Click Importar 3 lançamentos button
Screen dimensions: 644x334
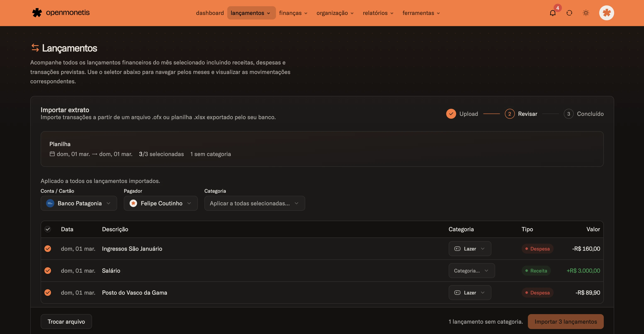[565, 322]
